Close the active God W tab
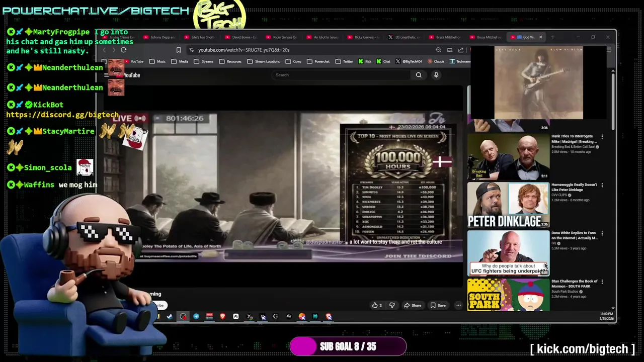Viewport: 644px width, 362px height. pyautogui.click(x=541, y=37)
